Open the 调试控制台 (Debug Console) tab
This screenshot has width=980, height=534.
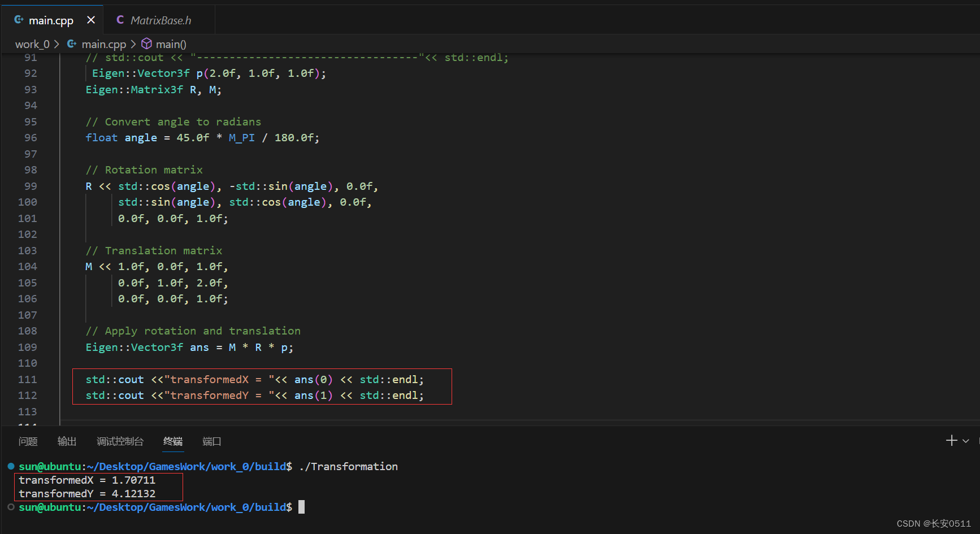pos(120,441)
